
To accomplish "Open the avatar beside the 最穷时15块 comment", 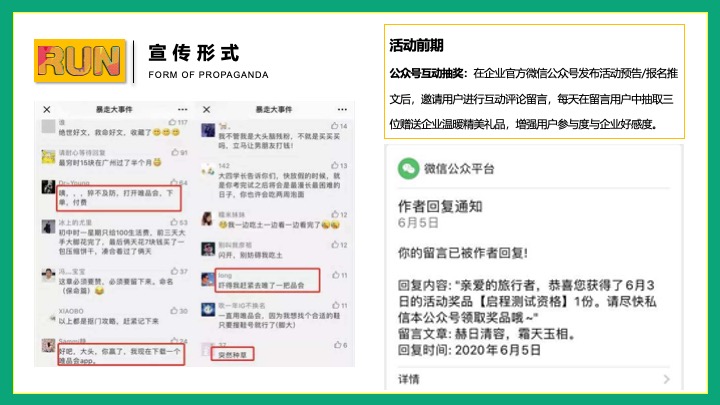I will (x=48, y=157).
